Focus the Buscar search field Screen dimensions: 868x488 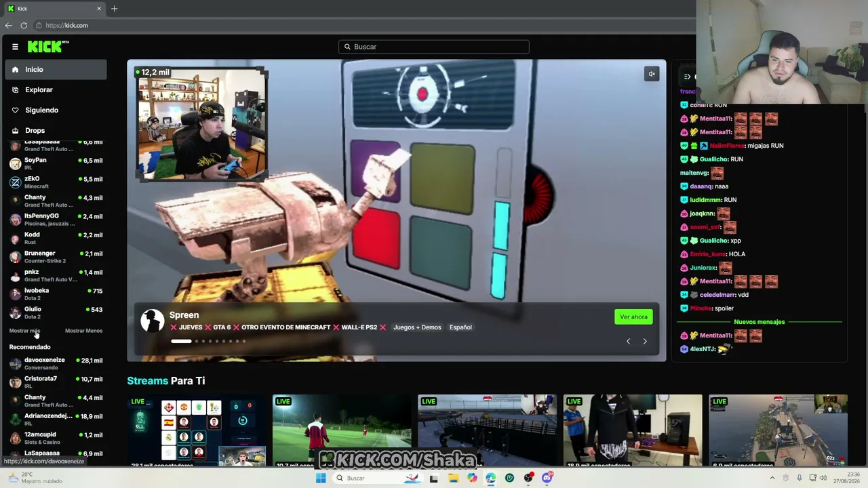click(x=434, y=47)
